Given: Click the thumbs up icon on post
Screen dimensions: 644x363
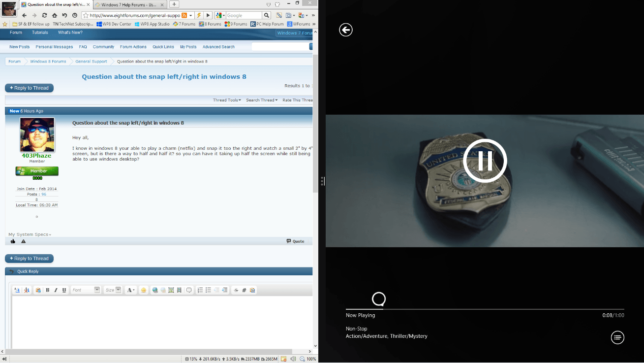Looking at the screenshot, I should (13, 241).
